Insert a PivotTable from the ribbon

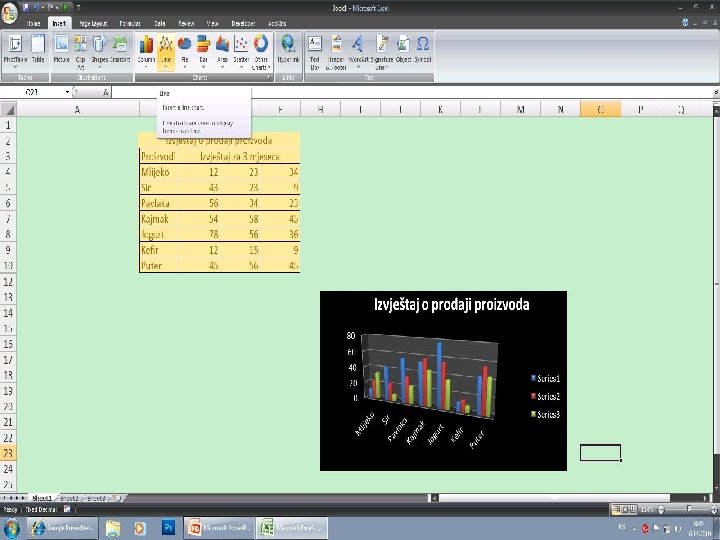click(x=15, y=52)
